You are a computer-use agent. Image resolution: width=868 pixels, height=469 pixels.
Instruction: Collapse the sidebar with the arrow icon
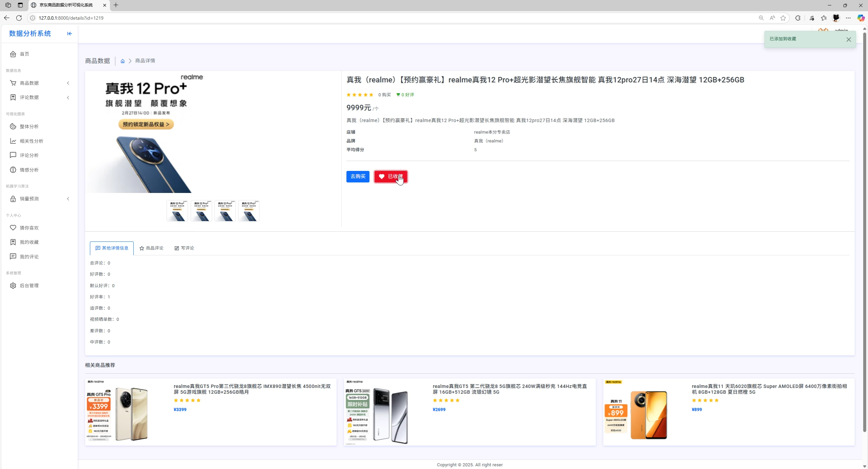(70, 34)
